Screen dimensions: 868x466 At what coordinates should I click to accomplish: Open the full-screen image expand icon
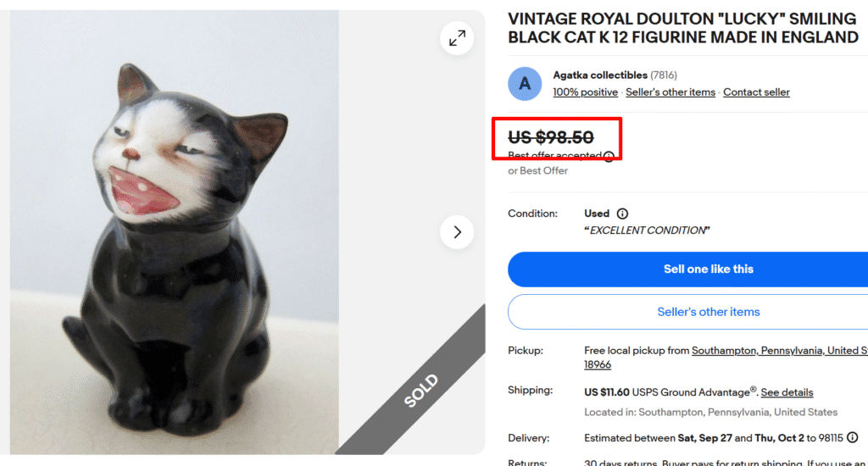457,38
